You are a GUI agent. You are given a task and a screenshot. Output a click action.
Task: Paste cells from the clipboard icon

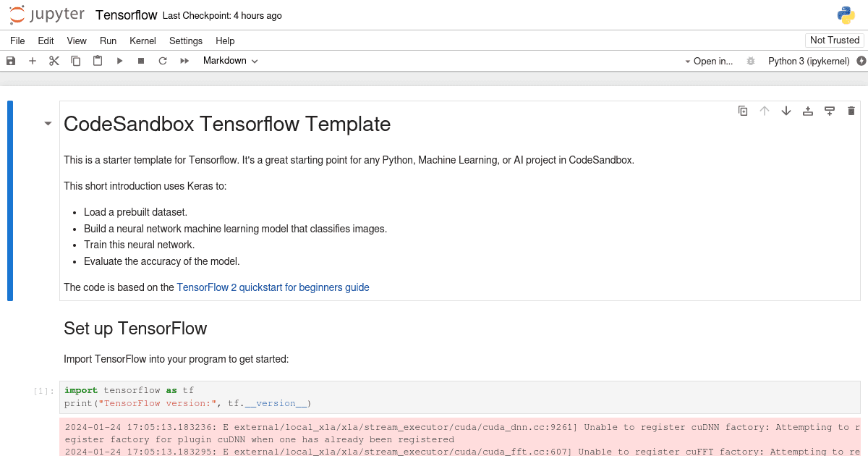point(97,61)
